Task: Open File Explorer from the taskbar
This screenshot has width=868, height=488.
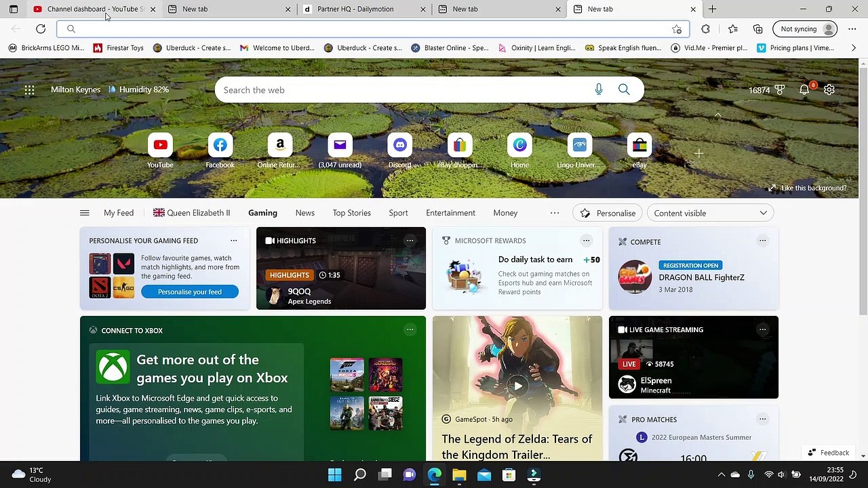Action: [459, 474]
